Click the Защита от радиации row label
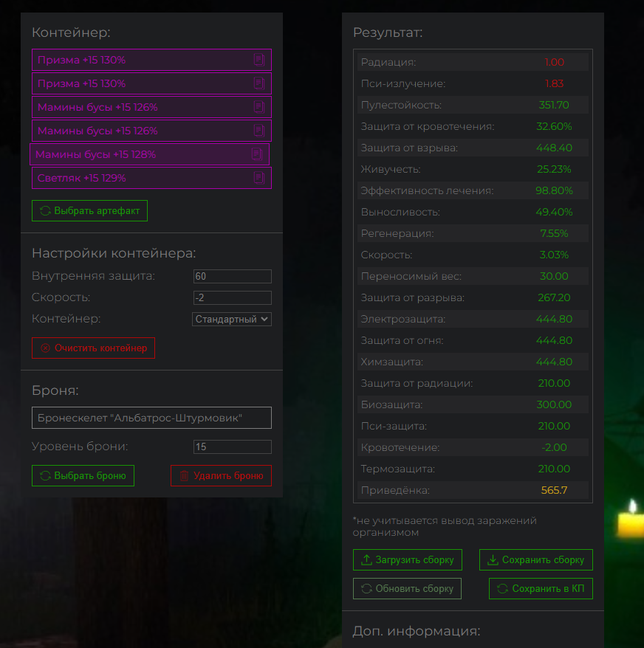Viewport: 644px width, 648px height. coord(417,384)
